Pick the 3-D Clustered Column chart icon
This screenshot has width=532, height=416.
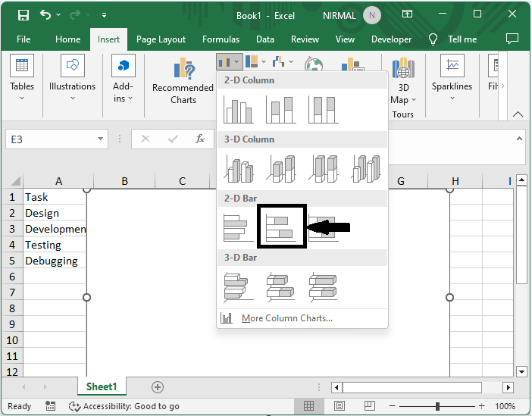coord(238,168)
